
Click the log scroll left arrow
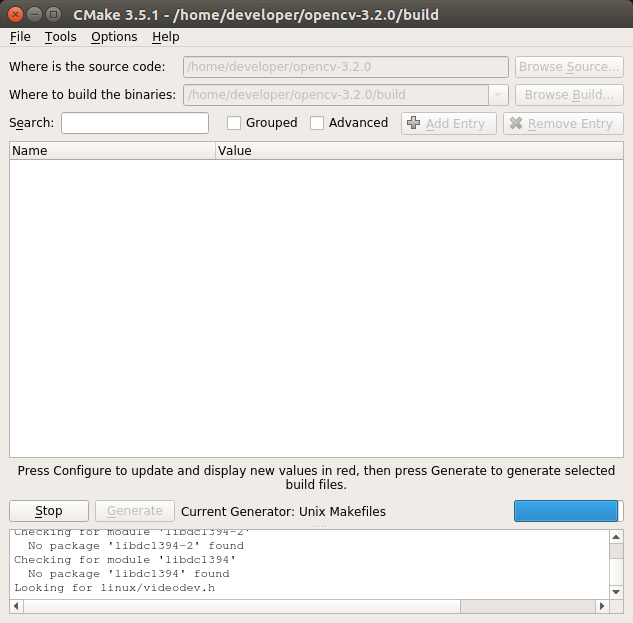16,606
